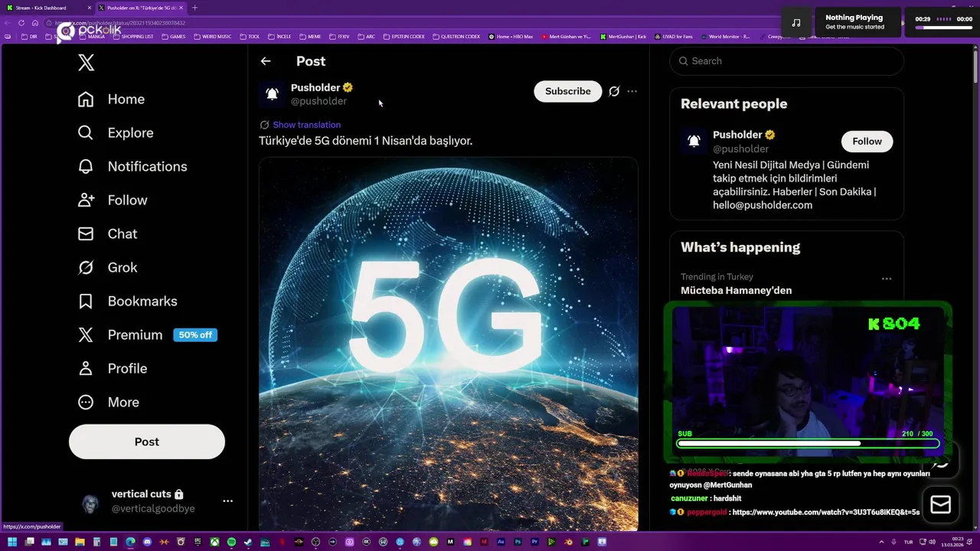980x551 pixels.
Task: Open the Follow sidebar item
Action: (x=113, y=201)
